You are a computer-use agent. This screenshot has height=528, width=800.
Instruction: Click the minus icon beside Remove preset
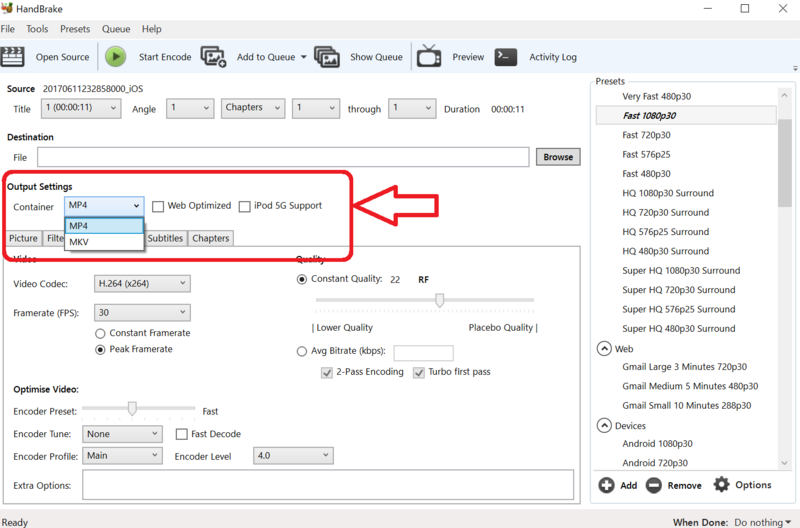654,485
